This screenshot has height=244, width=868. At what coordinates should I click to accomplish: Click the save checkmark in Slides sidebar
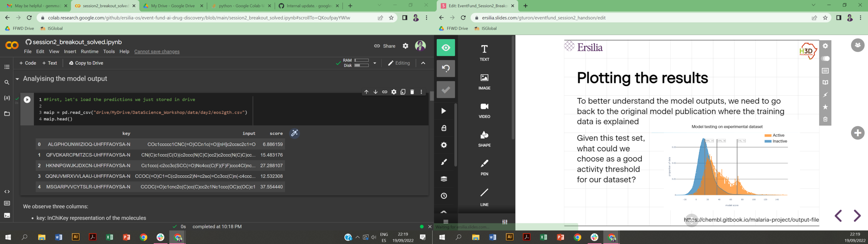click(446, 90)
